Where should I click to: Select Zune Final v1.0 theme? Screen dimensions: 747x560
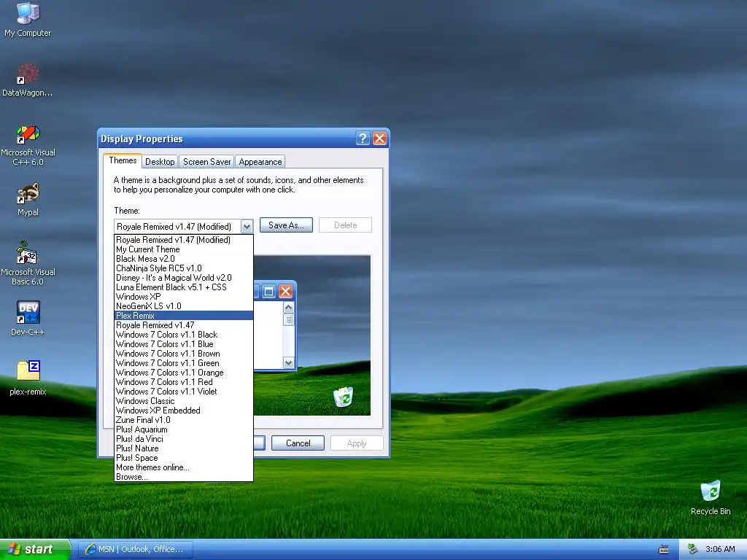(x=184, y=420)
